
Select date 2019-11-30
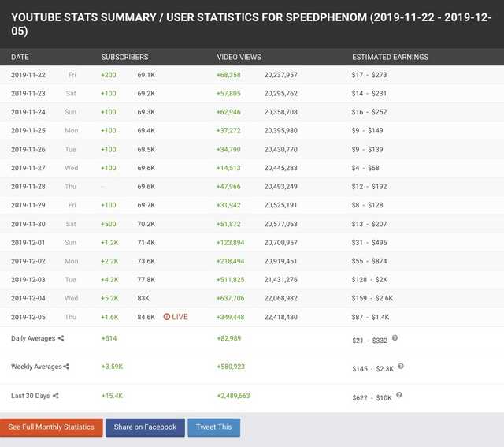point(28,224)
